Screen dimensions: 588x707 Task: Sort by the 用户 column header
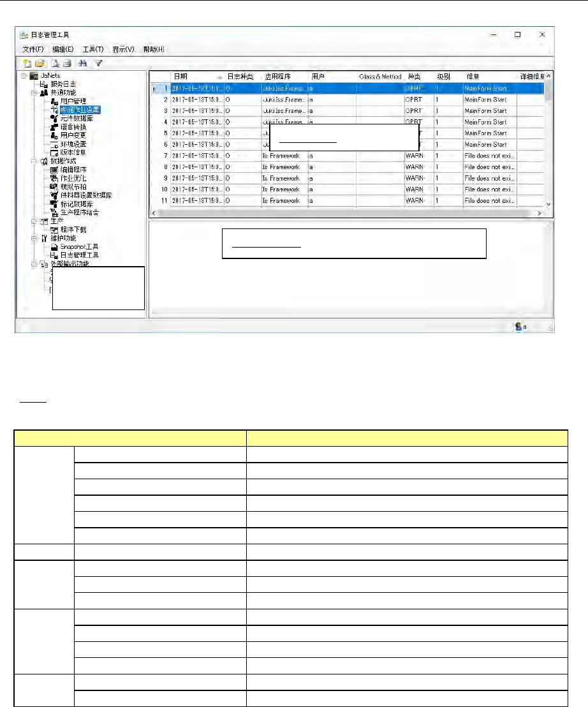(332, 77)
